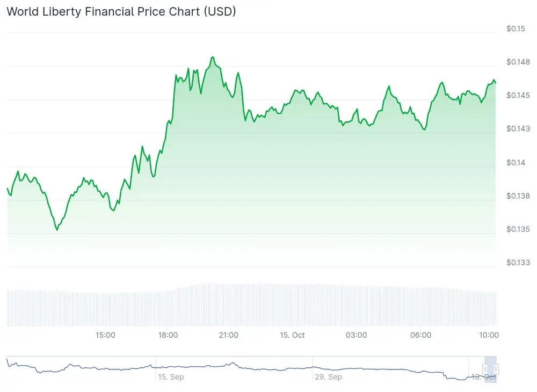Grab the left navigator range handle
Screen dimensions: 537x392
pos(485,369)
